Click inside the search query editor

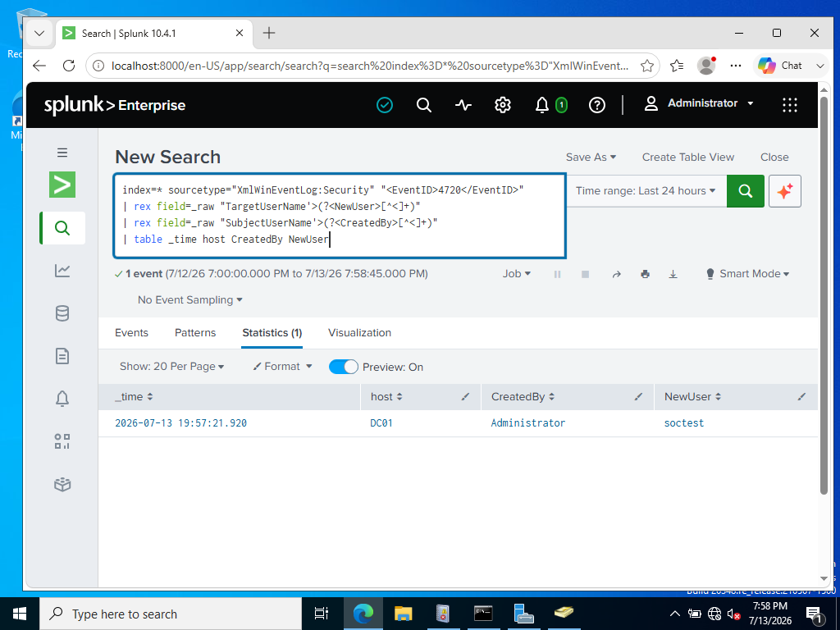tap(340, 216)
